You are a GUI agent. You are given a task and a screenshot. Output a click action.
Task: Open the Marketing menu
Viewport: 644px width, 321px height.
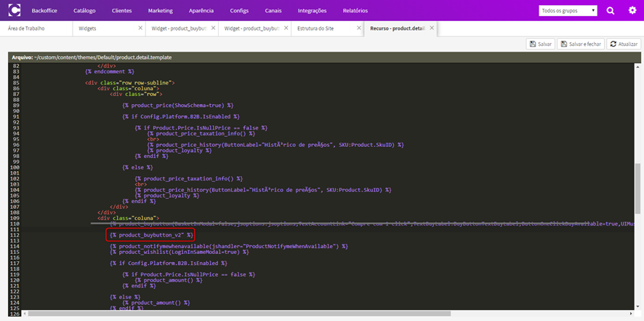click(x=160, y=11)
